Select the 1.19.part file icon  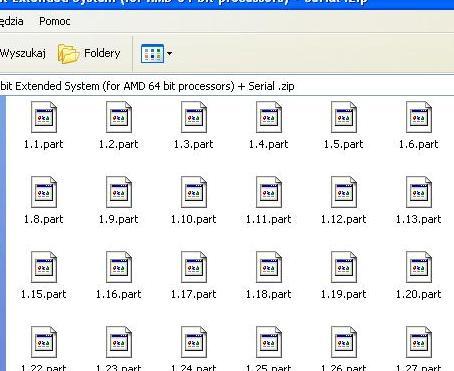pyautogui.click(x=344, y=267)
